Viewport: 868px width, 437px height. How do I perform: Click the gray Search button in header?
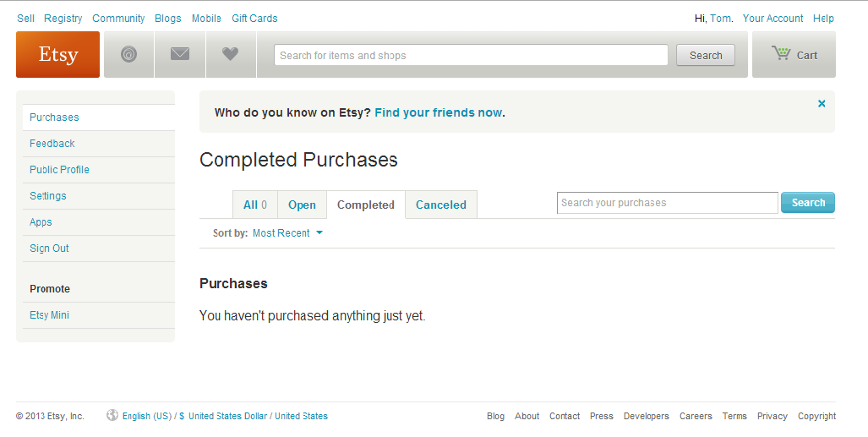pyautogui.click(x=706, y=56)
